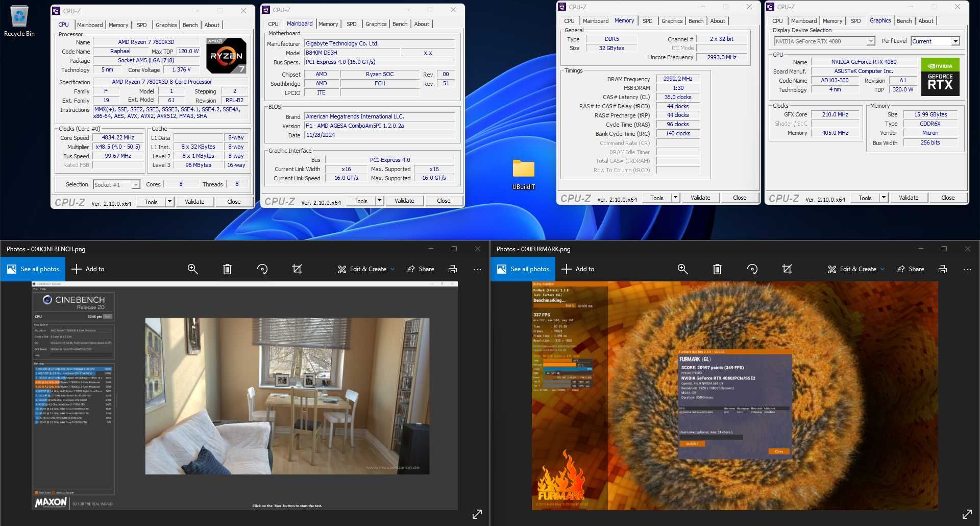Click Share in Cinebench Photos window

click(x=420, y=269)
